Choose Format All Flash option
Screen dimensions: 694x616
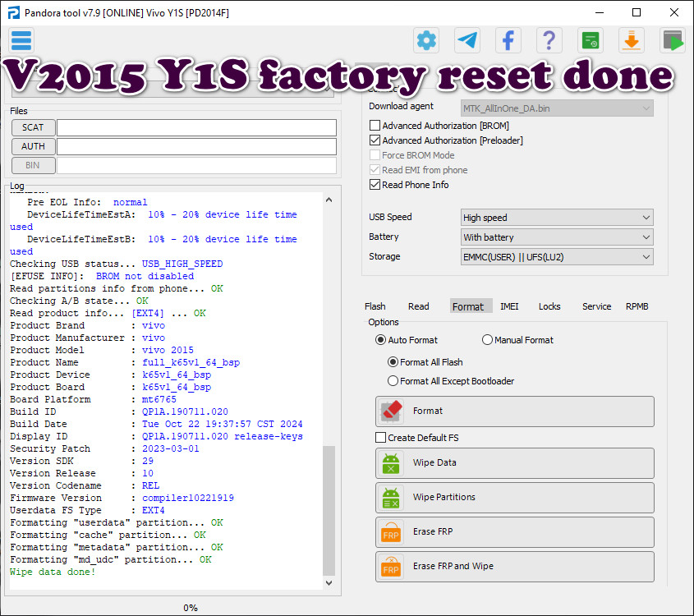pyautogui.click(x=393, y=362)
